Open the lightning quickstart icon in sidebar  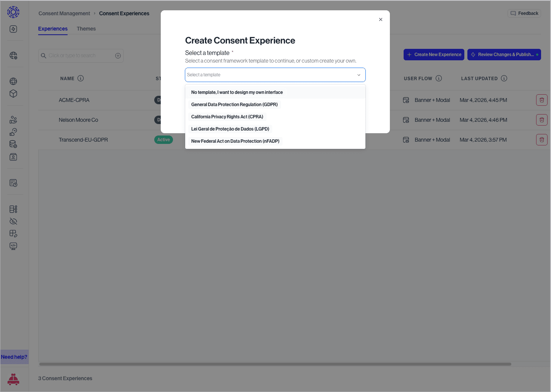13,29
